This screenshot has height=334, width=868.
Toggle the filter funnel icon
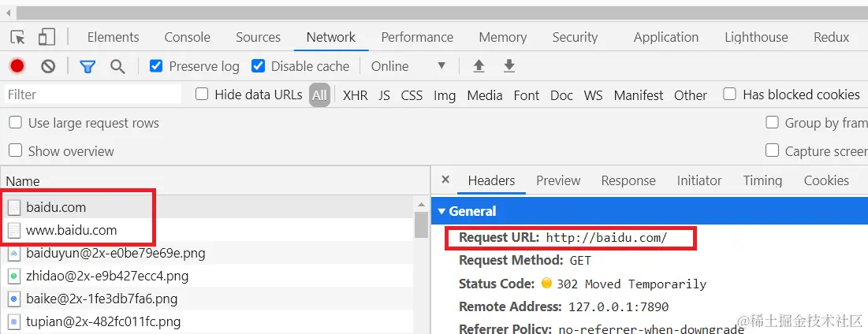click(x=88, y=66)
